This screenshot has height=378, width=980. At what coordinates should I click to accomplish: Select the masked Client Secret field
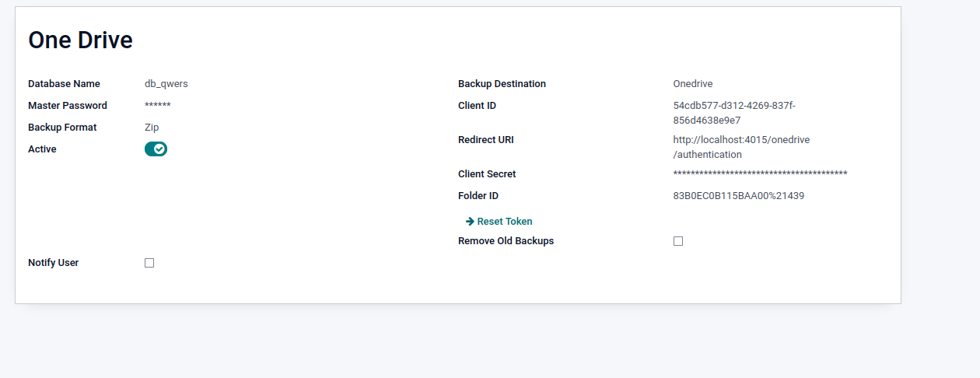tap(760, 174)
